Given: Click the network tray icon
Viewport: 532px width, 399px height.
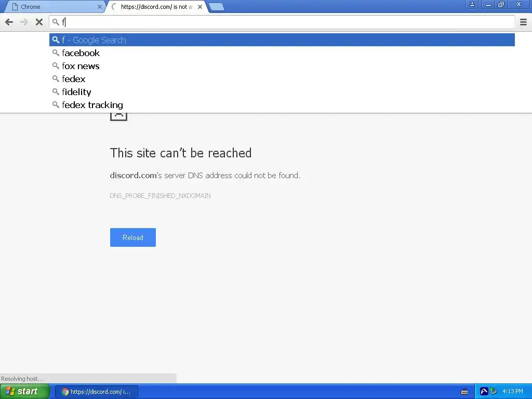Looking at the screenshot, I should [494, 392].
